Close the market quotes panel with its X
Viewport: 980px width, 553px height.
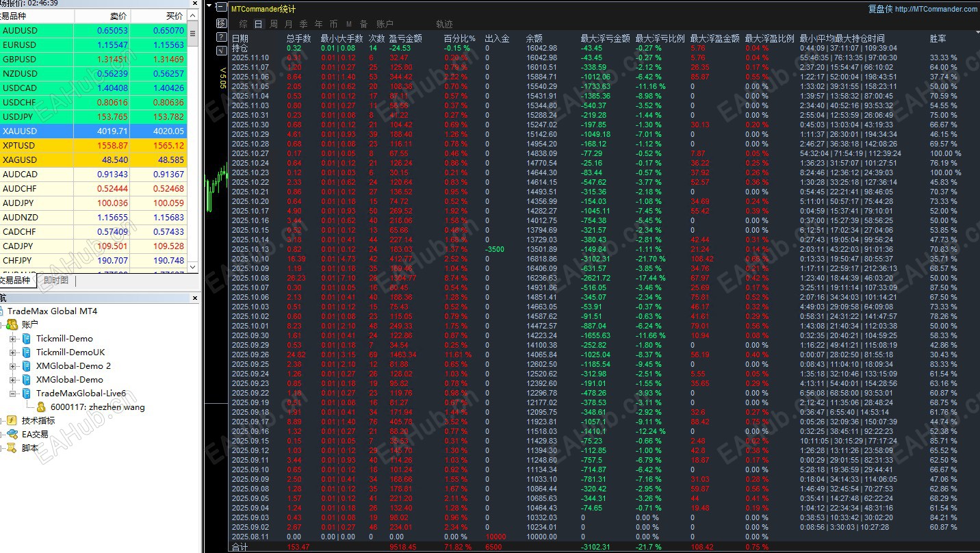pos(195,3)
